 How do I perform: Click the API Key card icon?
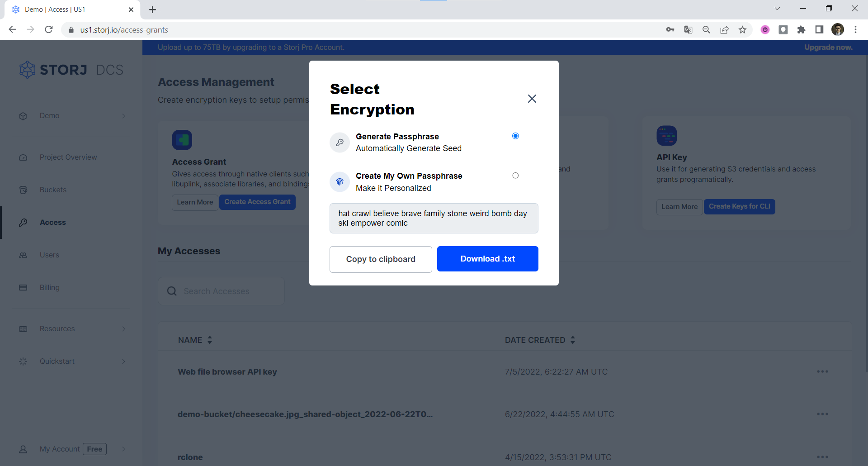point(666,136)
